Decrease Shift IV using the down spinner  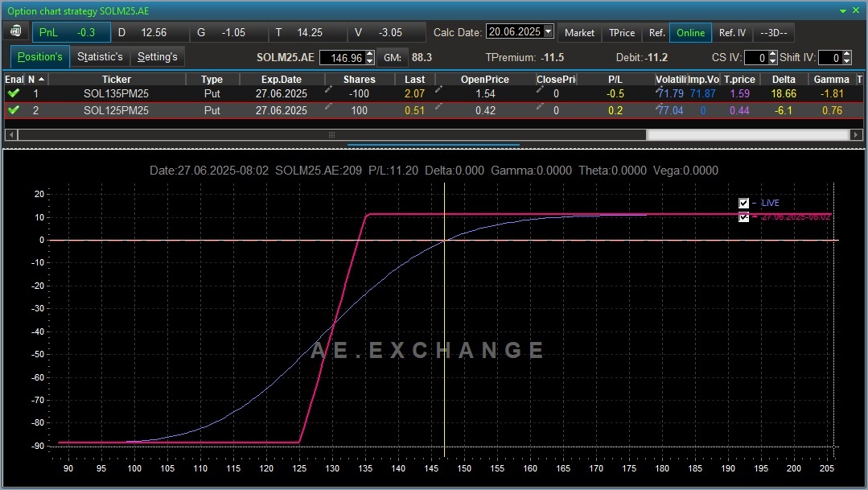(847, 61)
